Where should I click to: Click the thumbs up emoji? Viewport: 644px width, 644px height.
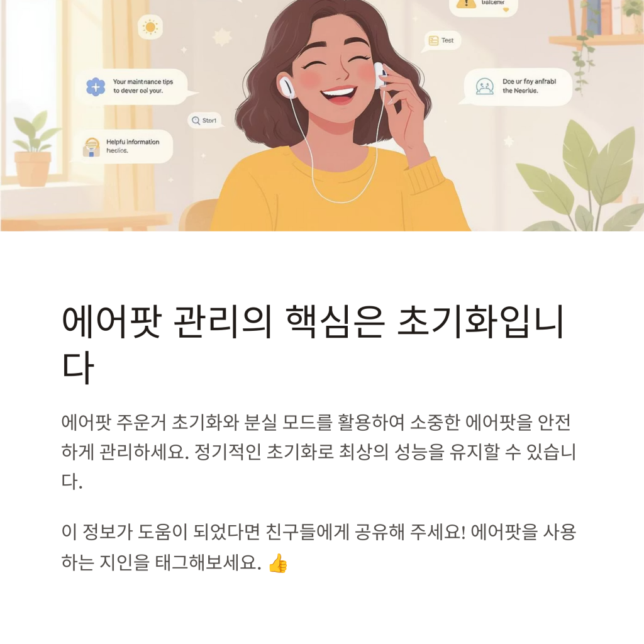[277, 563]
